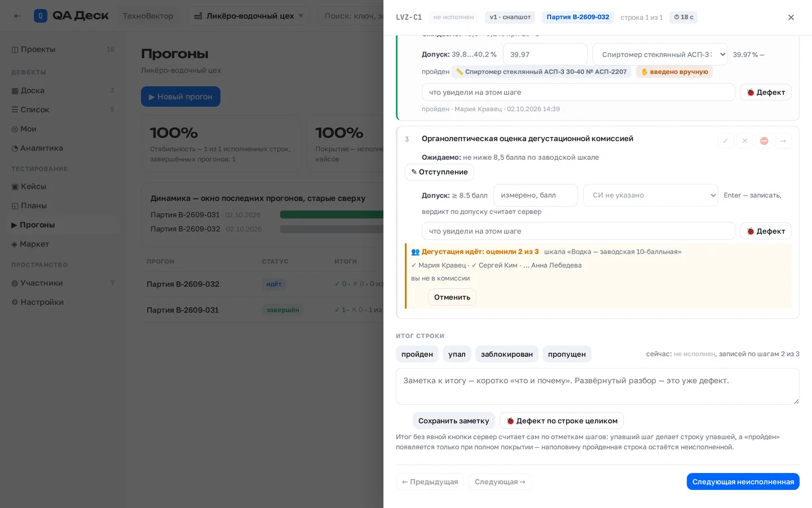This screenshot has width=812, height=508.
Task: Mark step 3 as blocked with red icon
Action: click(764, 141)
